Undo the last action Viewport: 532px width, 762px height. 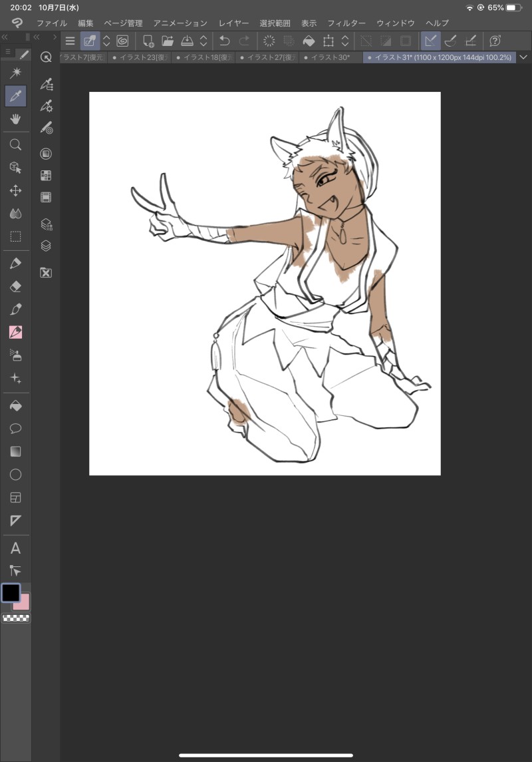[x=224, y=41]
